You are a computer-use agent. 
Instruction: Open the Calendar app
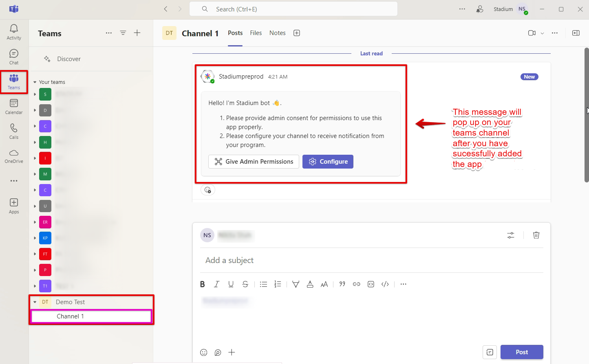coord(14,107)
